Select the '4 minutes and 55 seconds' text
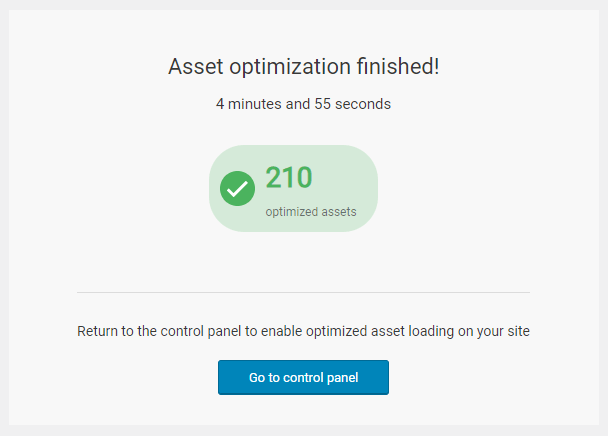The image size is (608, 436). (x=303, y=103)
